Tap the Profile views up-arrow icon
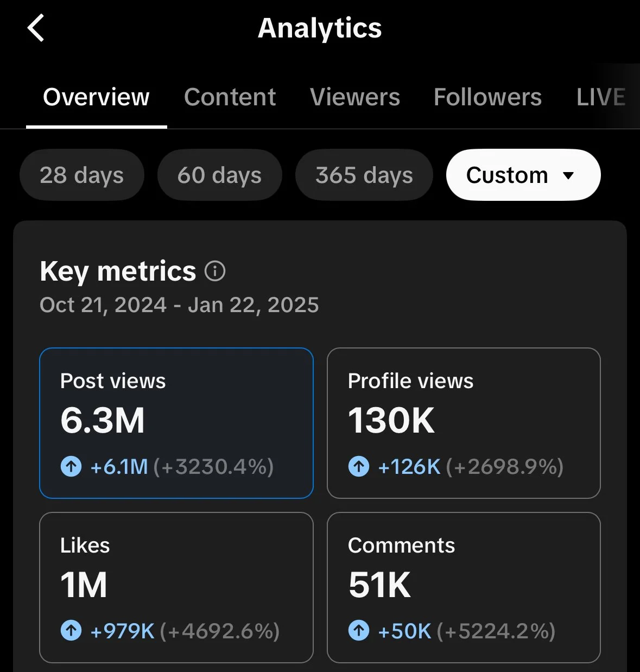The image size is (640, 672). click(x=359, y=466)
